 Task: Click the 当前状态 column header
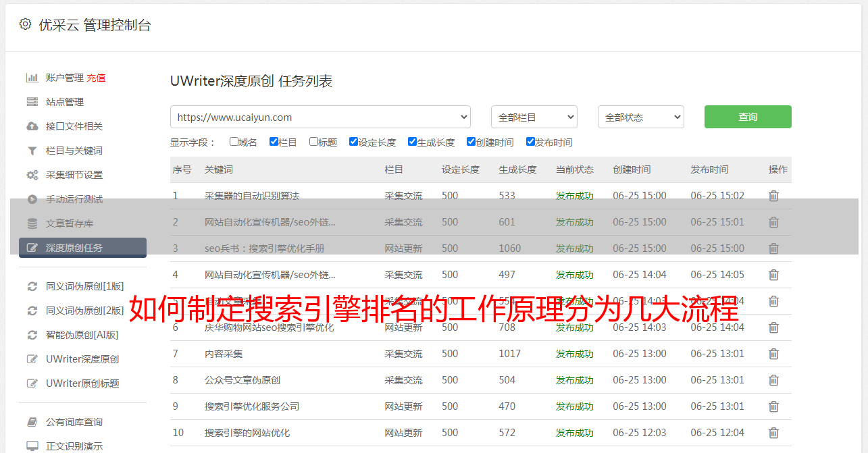pos(575,169)
